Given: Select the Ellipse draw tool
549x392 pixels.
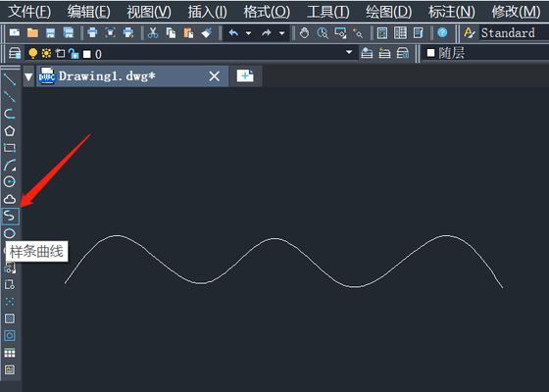Looking at the screenshot, I should coord(10,233).
